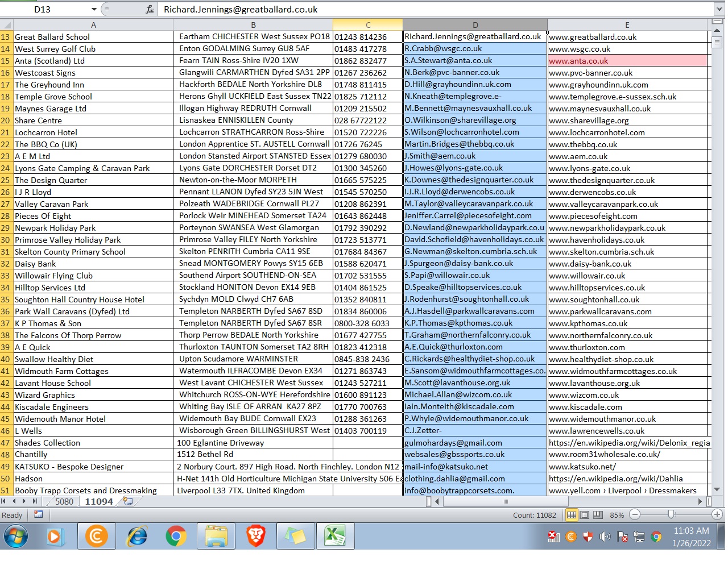
Task: Open the media player taskbar icon
Action: 55,536
